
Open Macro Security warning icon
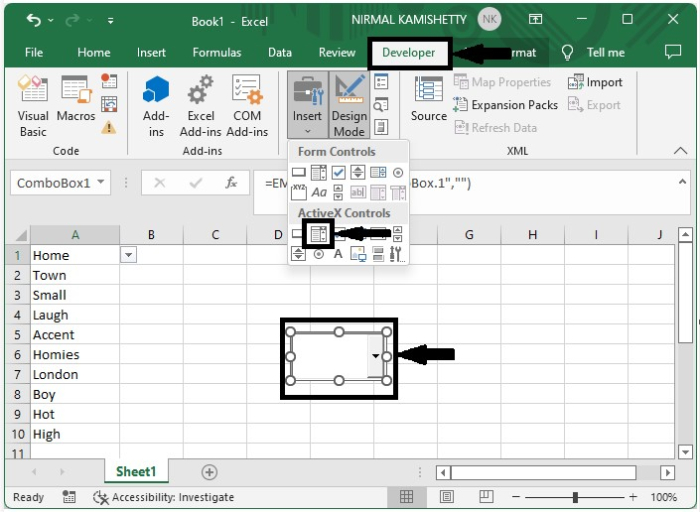coord(109,128)
